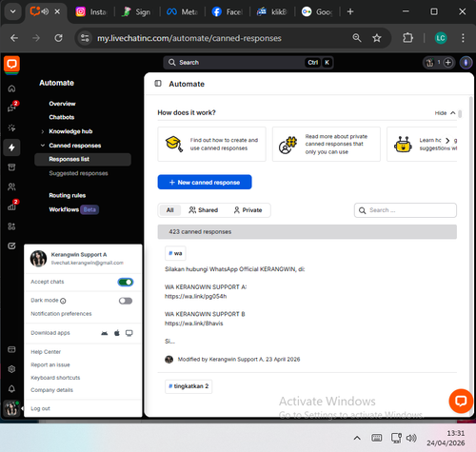
Task: Open Responses list menu item
Action: (83, 159)
